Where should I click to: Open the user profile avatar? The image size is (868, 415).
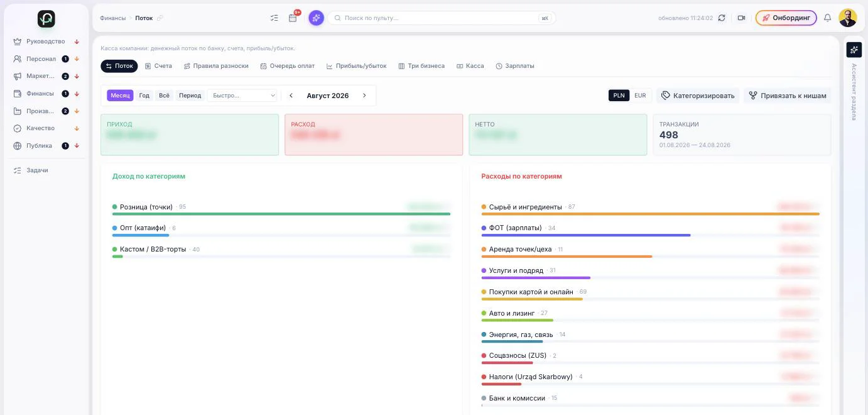[x=847, y=18]
